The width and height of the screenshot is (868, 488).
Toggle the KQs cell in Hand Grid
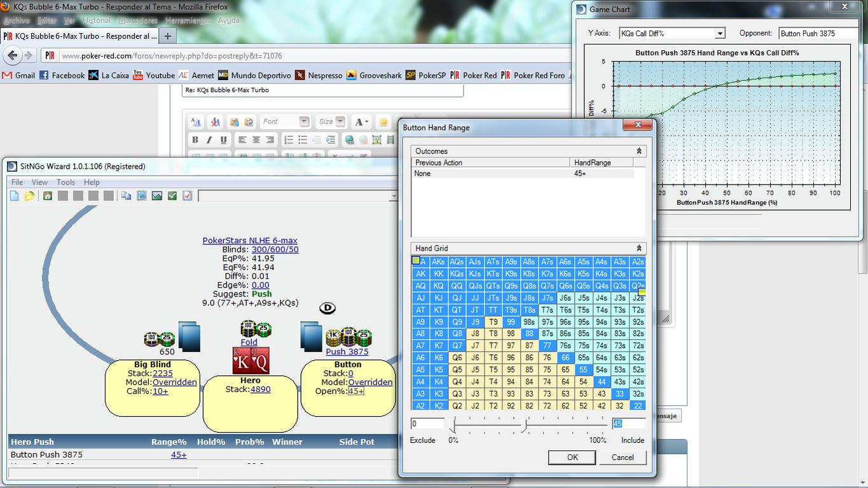[x=457, y=274]
